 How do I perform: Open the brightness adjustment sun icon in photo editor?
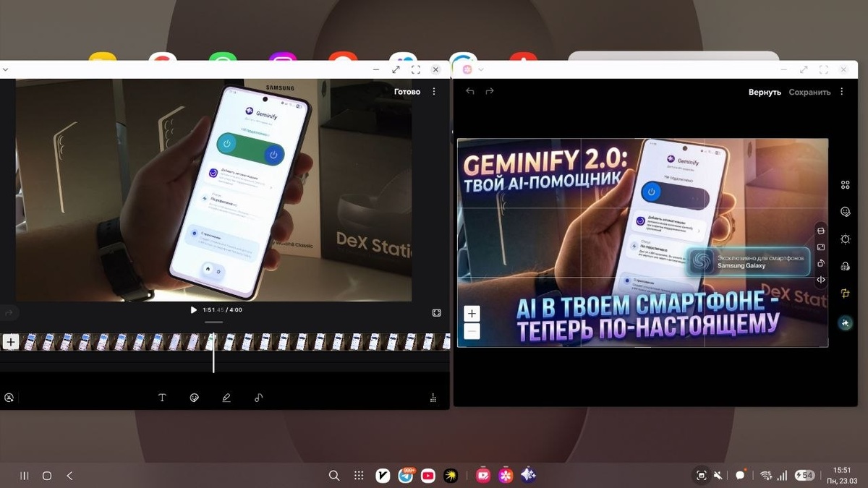[845, 238]
